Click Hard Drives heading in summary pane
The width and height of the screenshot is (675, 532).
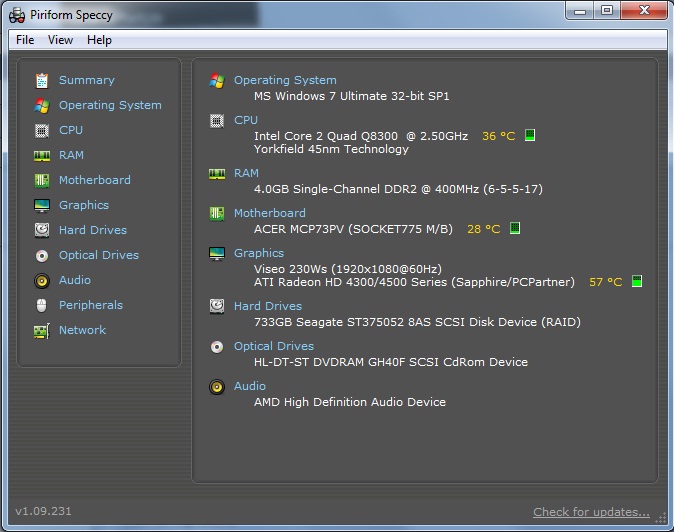pos(268,306)
